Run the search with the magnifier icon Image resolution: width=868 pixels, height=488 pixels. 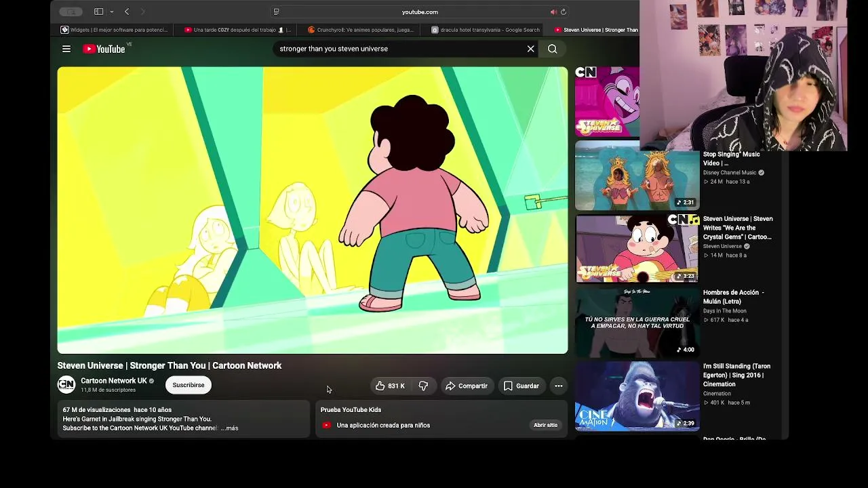point(553,49)
